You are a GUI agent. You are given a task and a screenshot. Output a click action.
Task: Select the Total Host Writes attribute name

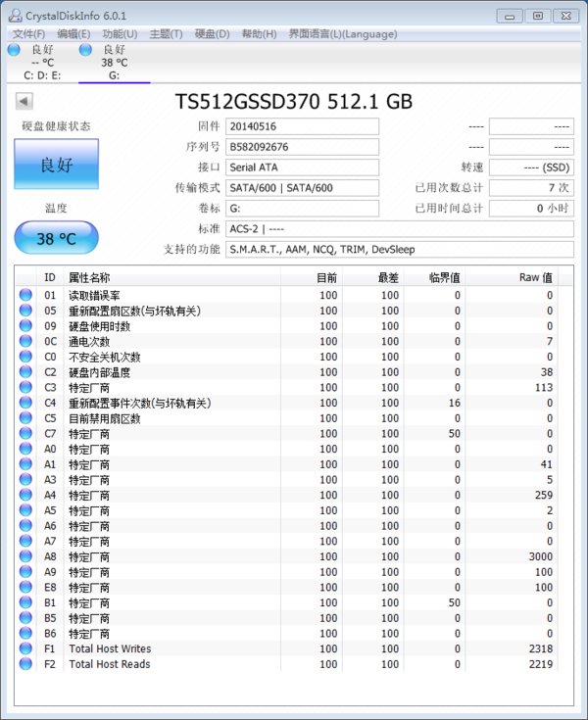[x=110, y=648]
